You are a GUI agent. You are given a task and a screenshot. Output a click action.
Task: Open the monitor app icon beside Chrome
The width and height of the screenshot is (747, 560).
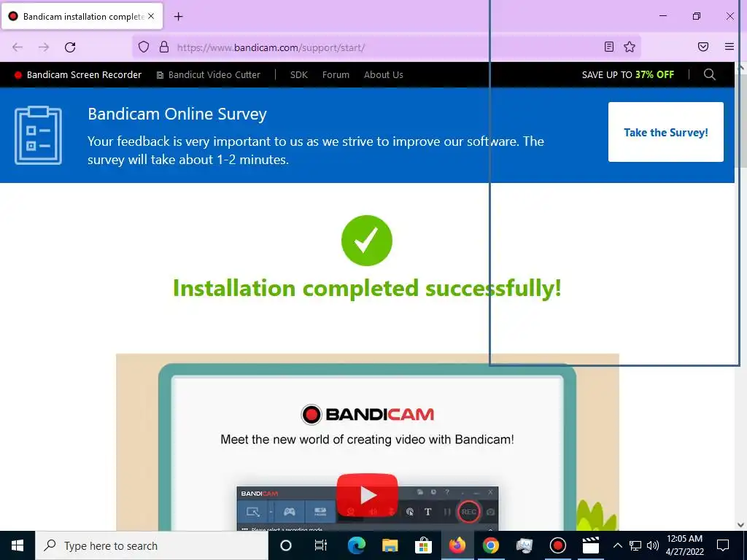pyautogui.click(x=524, y=545)
